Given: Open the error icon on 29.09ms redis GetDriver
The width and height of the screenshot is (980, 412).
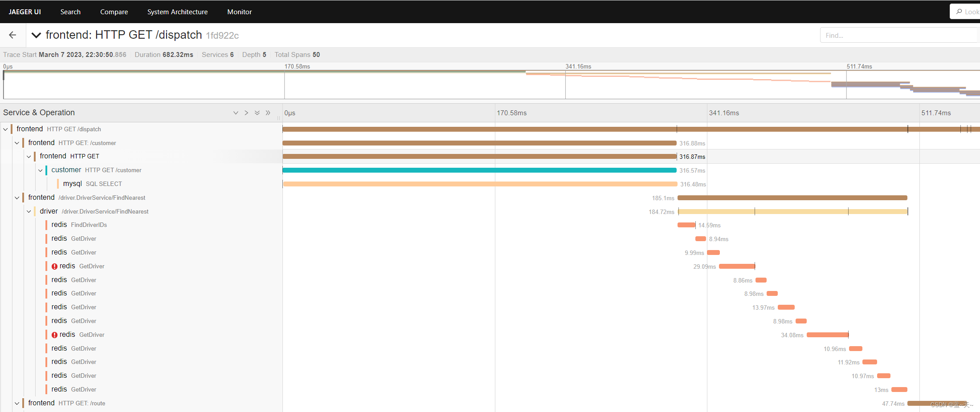Looking at the screenshot, I should [54, 267].
